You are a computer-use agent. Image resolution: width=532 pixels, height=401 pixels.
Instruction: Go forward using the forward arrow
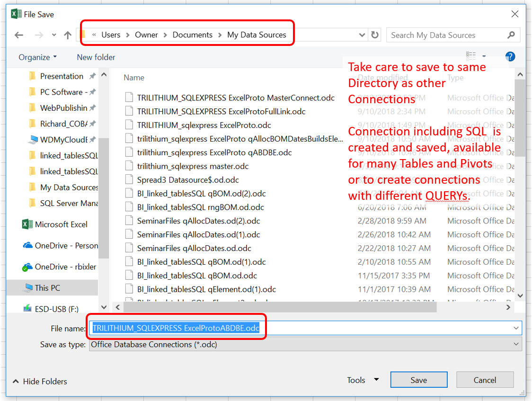click(x=39, y=35)
